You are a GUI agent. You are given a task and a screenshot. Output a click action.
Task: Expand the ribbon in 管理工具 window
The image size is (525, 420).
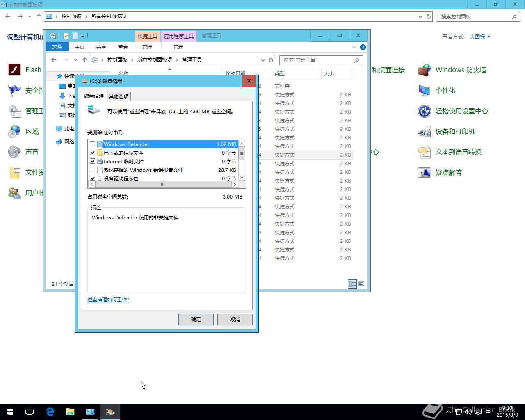(x=354, y=47)
